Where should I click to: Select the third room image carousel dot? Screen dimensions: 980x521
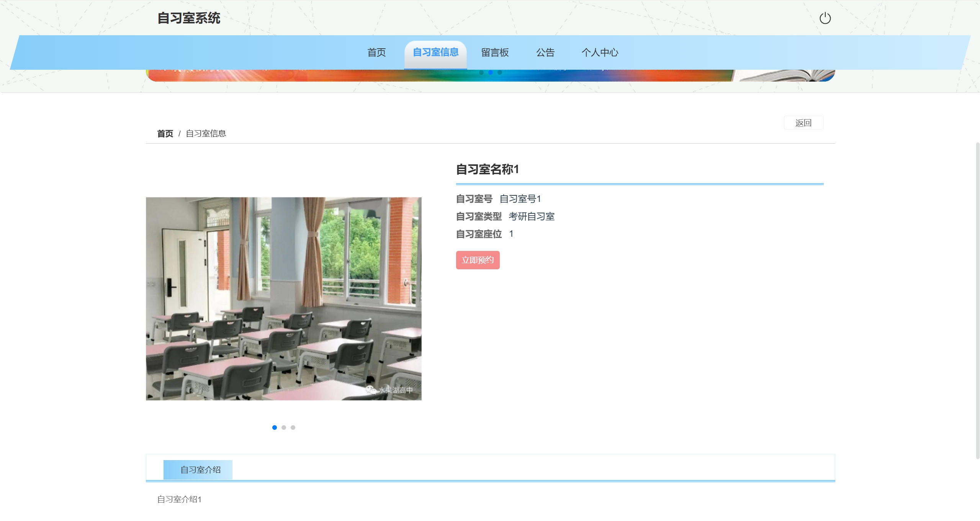tap(293, 428)
